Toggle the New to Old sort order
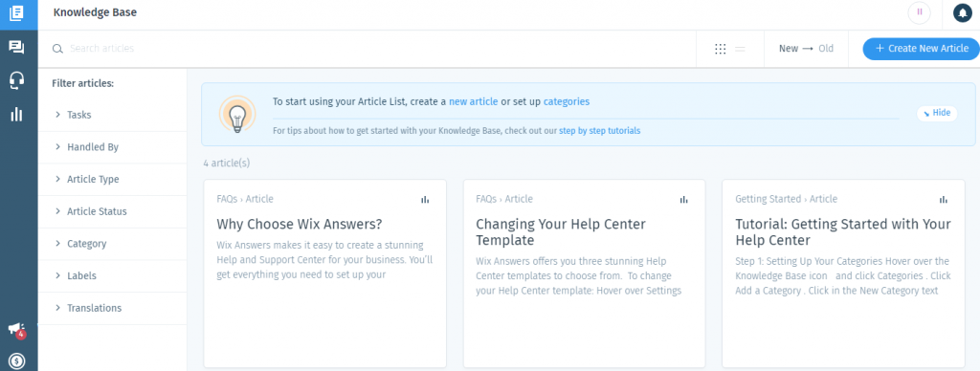The width and height of the screenshot is (980, 371). (806, 48)
